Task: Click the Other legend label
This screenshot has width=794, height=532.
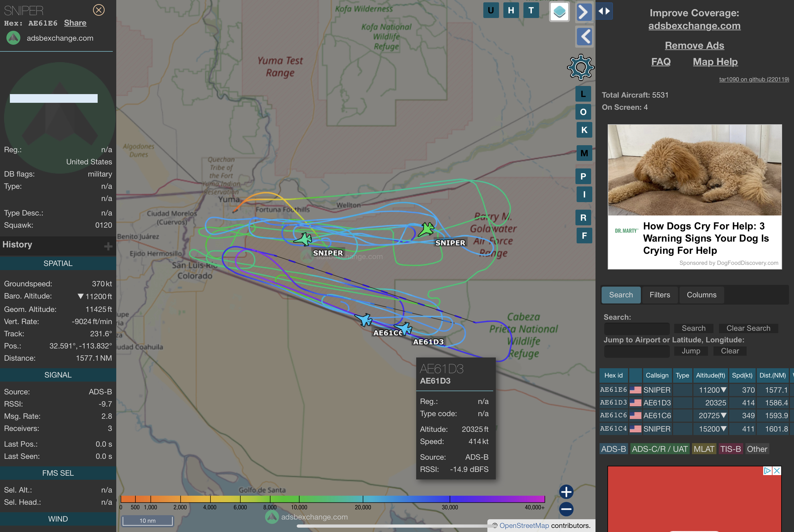Action: click(x=757, y=449)
